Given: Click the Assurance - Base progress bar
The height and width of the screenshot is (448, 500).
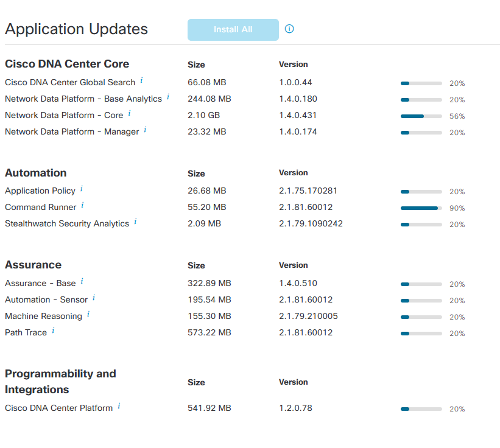Looking at the screenshot, I should [x=421, y=284].
